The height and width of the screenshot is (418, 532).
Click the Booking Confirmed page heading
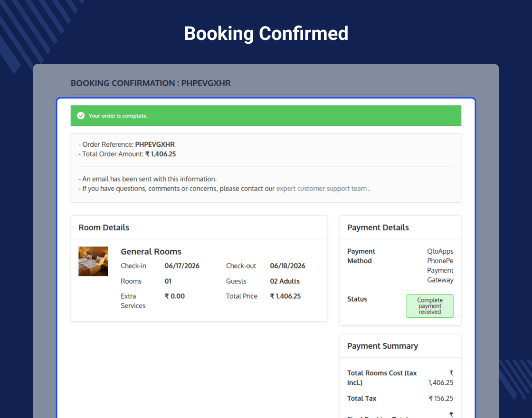coord(266,33)
